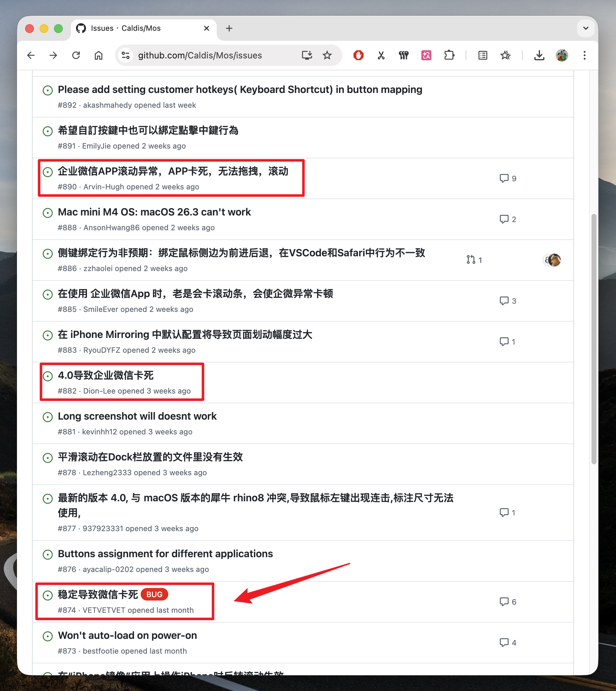Open a new browser tab
Screen dimensions: 616x691
point(229,28)
